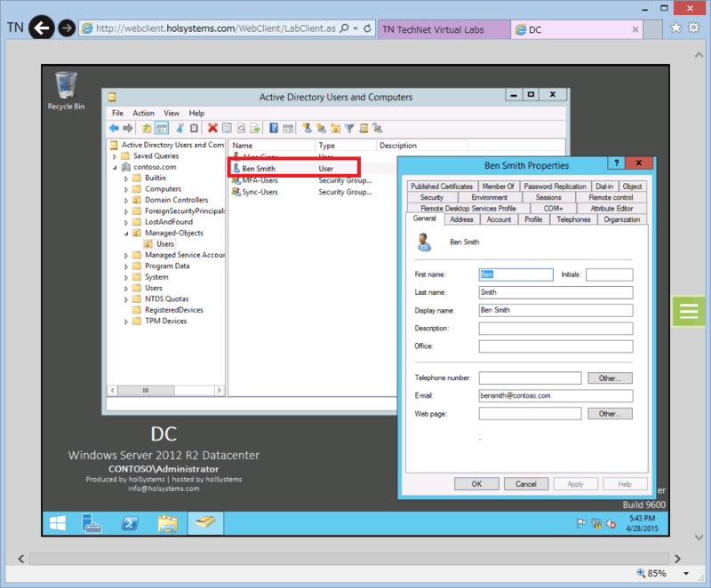Click the Create new organizational unit icon
The height and width of the screenshot is (588, 711).
[336, 128]
